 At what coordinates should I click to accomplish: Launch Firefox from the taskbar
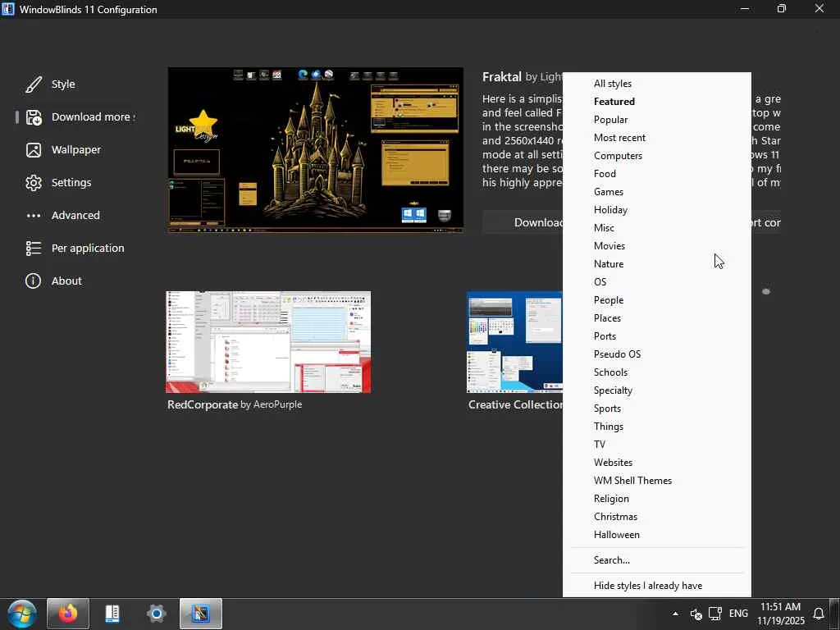(68, 614)
